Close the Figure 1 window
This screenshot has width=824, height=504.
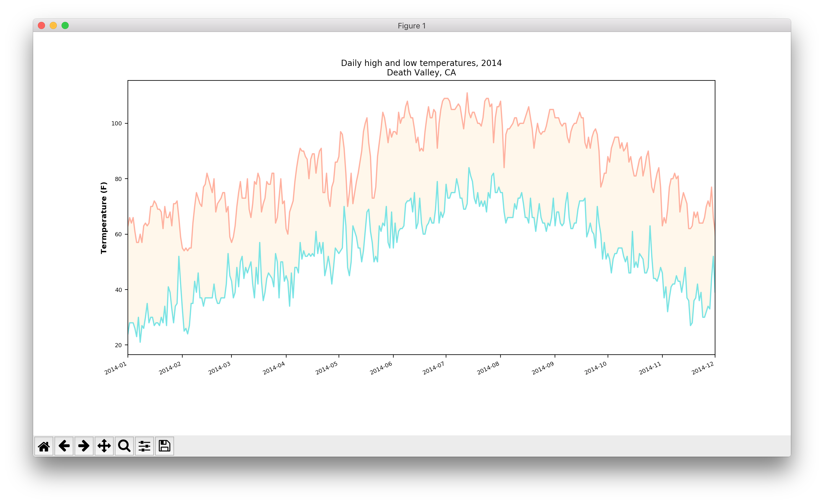click(x=41, y=25)
